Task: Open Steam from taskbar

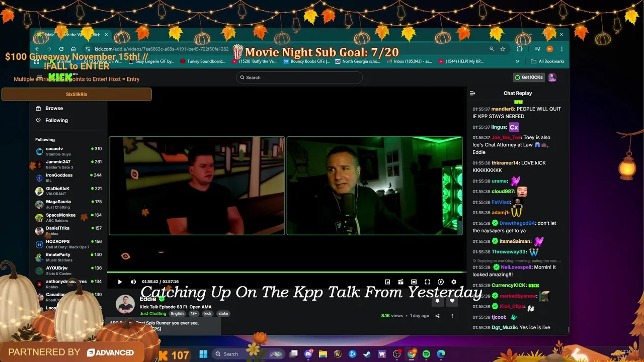Action: click(x=367, y=354)
